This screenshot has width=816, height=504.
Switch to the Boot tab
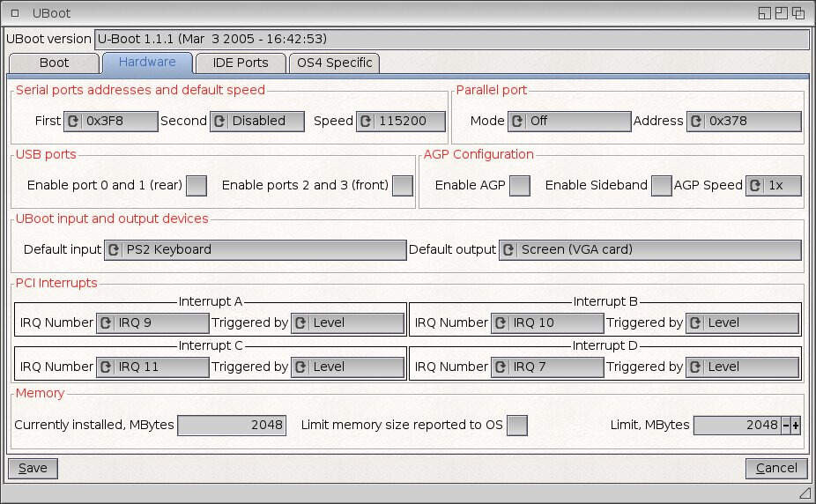tap(54, 63)
